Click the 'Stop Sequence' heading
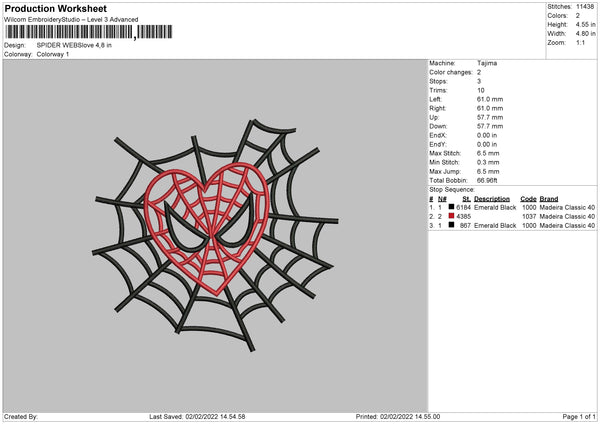The height and width of the screenshot is (424, 600). point(452,190)
